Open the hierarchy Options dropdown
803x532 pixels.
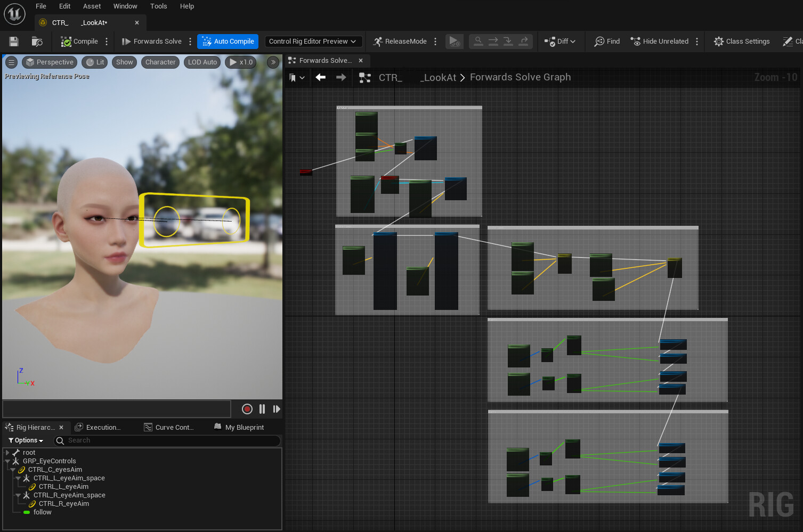26,440
